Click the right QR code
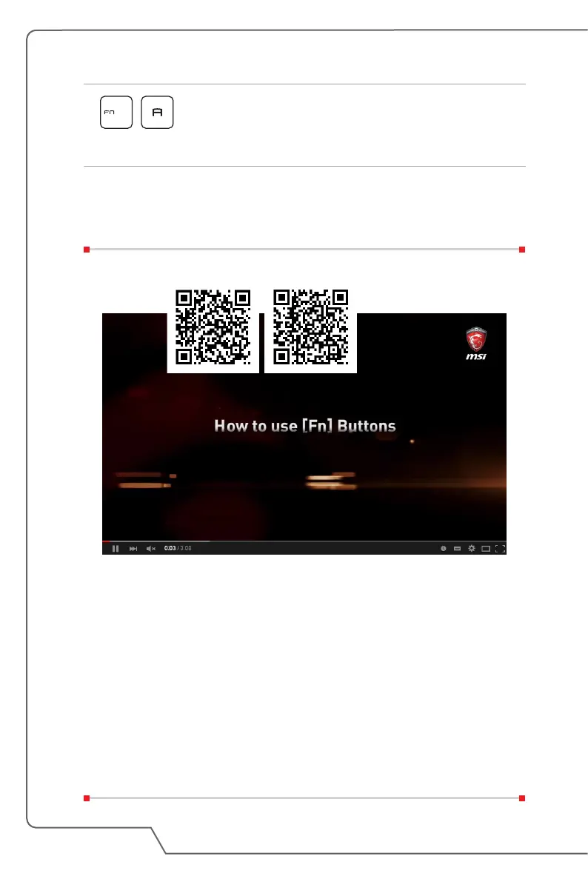 tap(310, 327)
